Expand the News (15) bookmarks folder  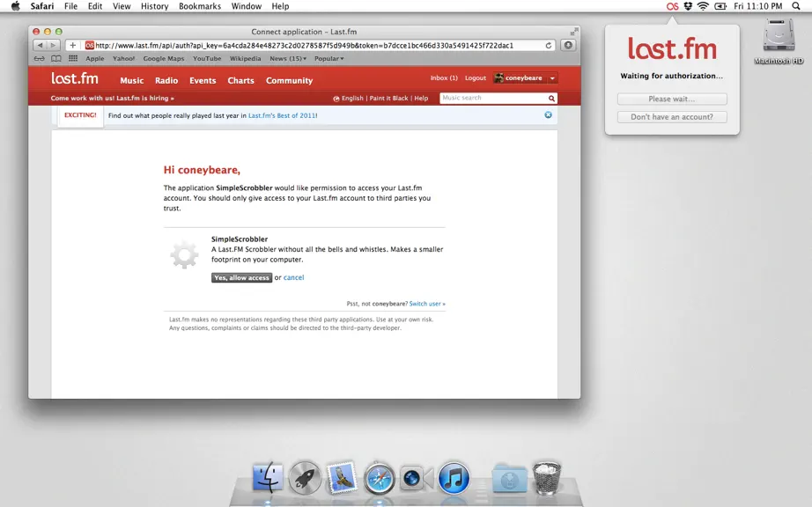coord(288,58)
